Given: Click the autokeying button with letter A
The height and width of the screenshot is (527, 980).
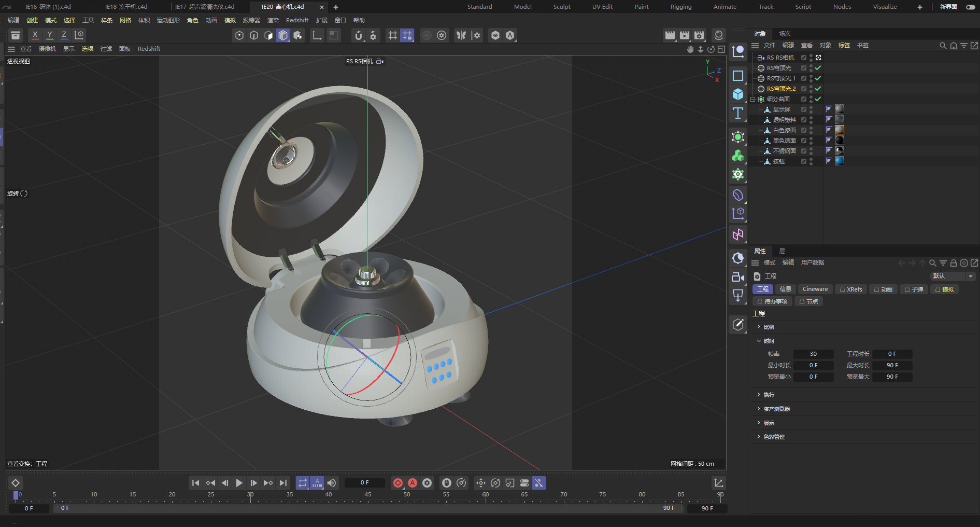Looking at the screenshot, I should click(413, 483).
